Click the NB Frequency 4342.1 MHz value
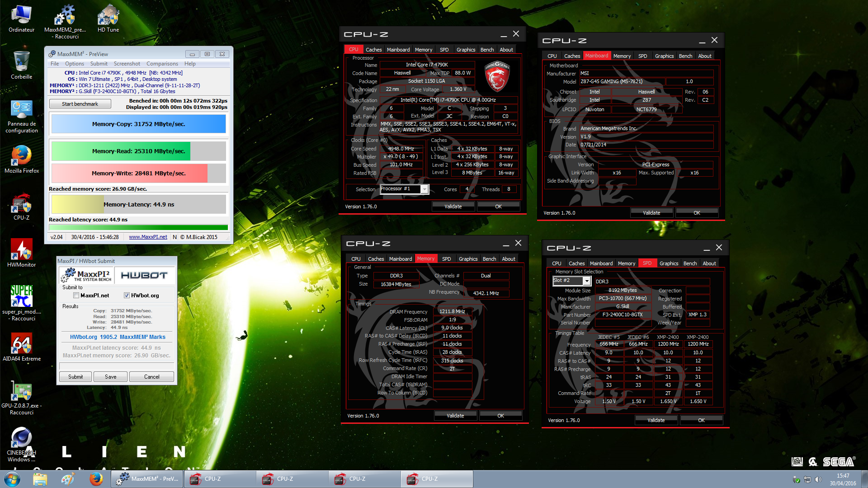The image size is (868, 488). (x=486, y=293)
